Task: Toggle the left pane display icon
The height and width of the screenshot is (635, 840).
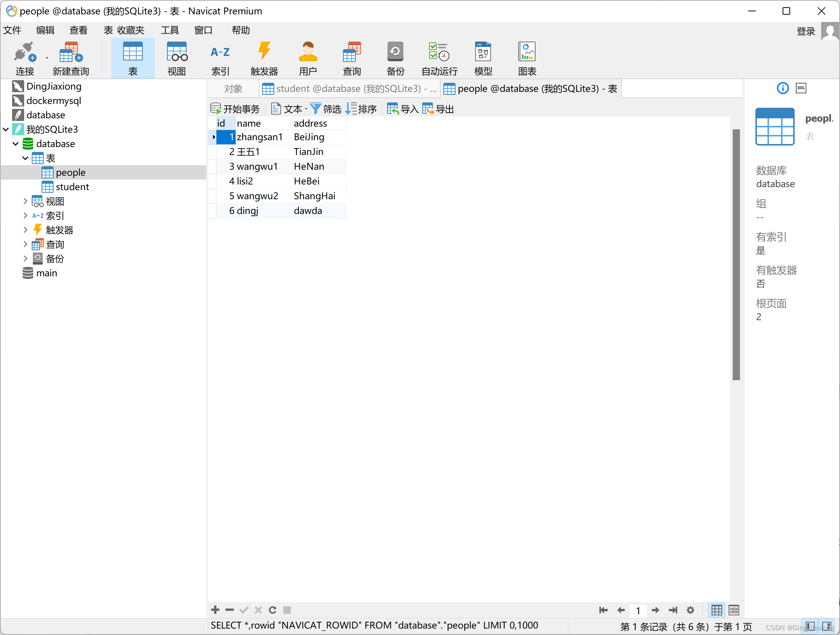Action: (x=810, y=626)
